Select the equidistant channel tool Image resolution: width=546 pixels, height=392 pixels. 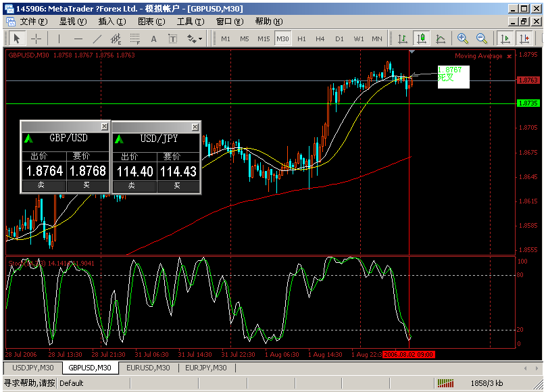(116, 39)
